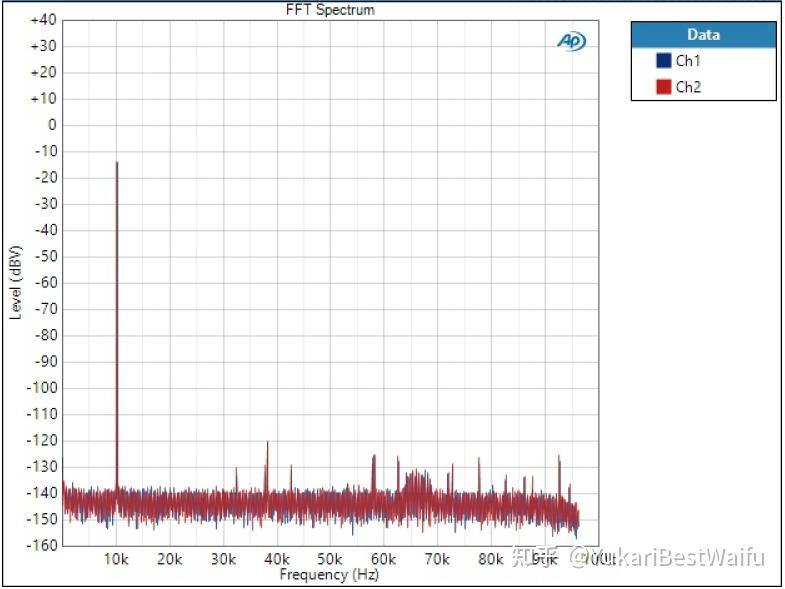
Task: Select the Ch1 legend label
Action: pyautogui.click(x=688, y=61)
